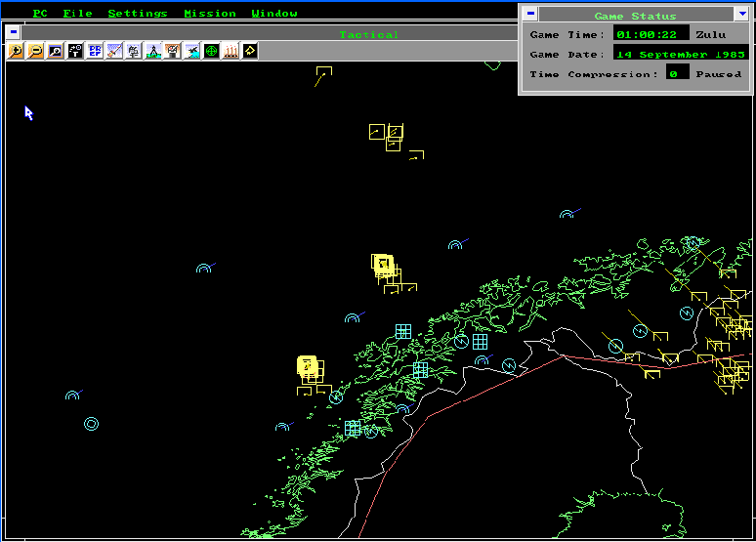This screenshot has width=756, height=542.
Task: Open the Game Status dropdown arrow
Action: tap(742, 14)
